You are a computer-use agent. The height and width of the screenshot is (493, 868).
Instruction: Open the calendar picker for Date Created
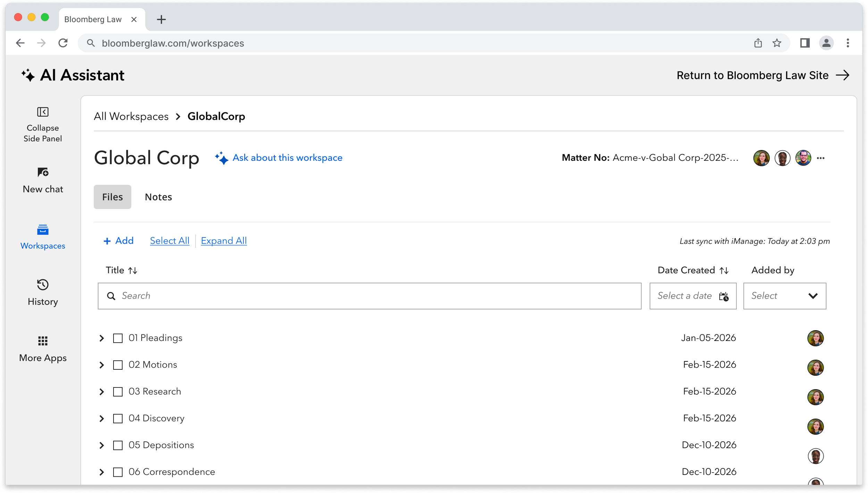tap(724, 297)
